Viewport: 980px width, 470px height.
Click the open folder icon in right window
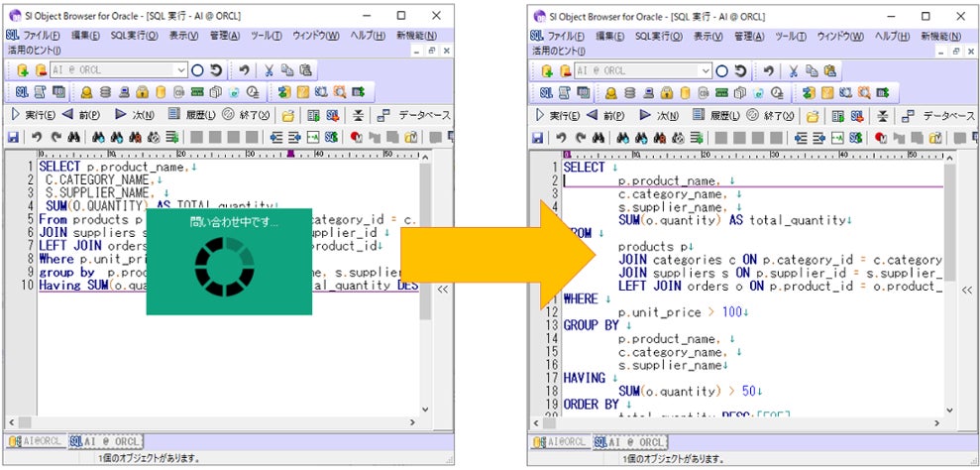813,116
